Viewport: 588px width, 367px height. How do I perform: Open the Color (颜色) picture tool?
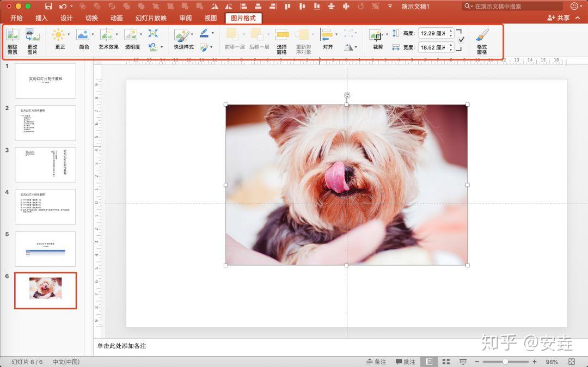point(83,35)
